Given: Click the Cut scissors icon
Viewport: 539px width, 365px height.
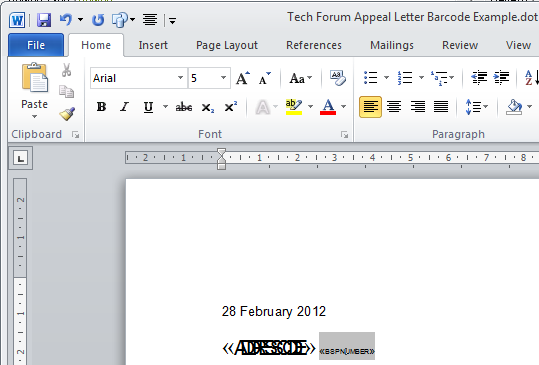Looking at the screenshot, I should click(x=67, y=70).
